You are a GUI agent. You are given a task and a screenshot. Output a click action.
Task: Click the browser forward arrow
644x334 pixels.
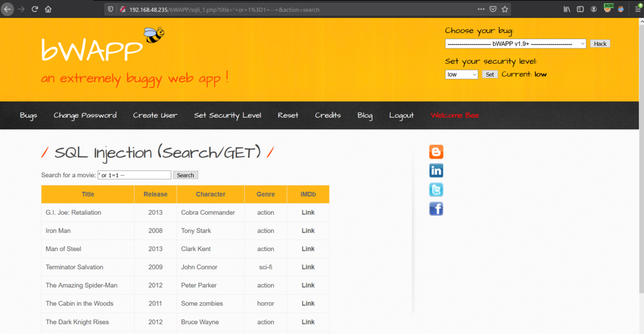pos(21,9)
